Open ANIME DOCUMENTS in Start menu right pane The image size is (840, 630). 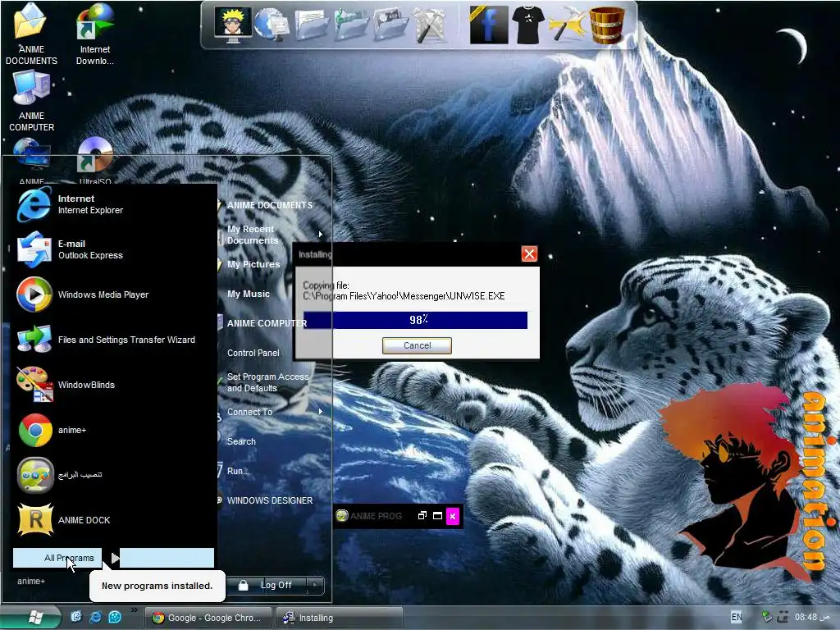(269, 205)
